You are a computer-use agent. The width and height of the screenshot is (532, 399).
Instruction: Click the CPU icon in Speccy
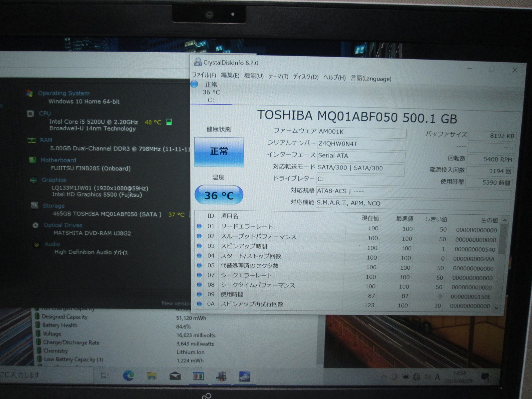(31, 114)
